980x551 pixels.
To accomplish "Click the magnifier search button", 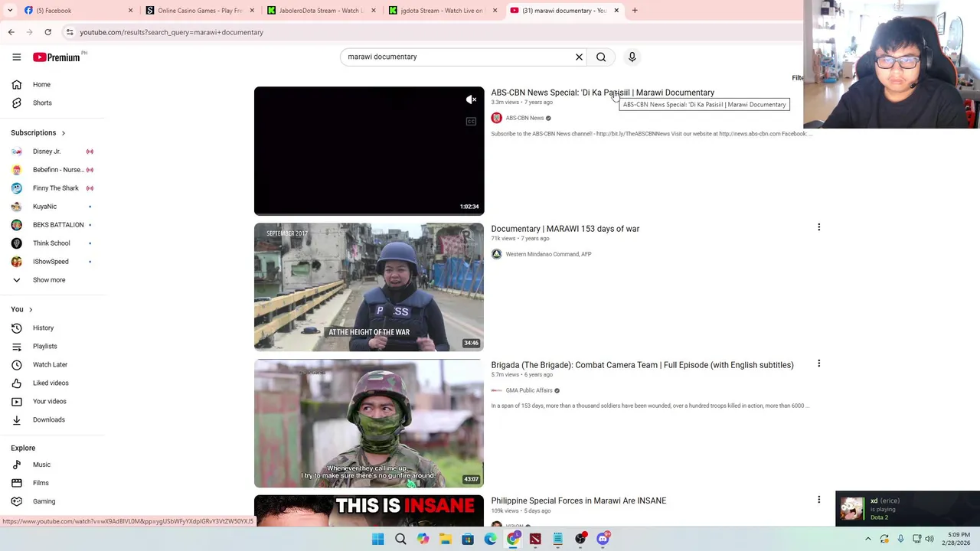I will tap(601, 57).
